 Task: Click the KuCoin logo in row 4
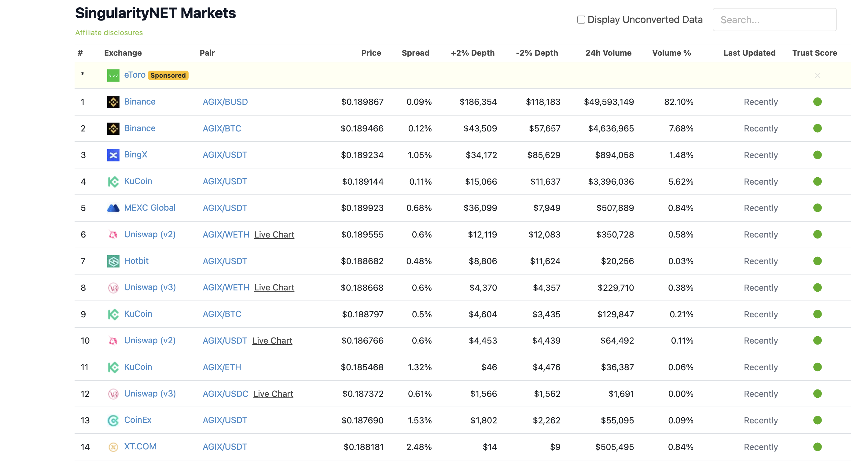113,182
